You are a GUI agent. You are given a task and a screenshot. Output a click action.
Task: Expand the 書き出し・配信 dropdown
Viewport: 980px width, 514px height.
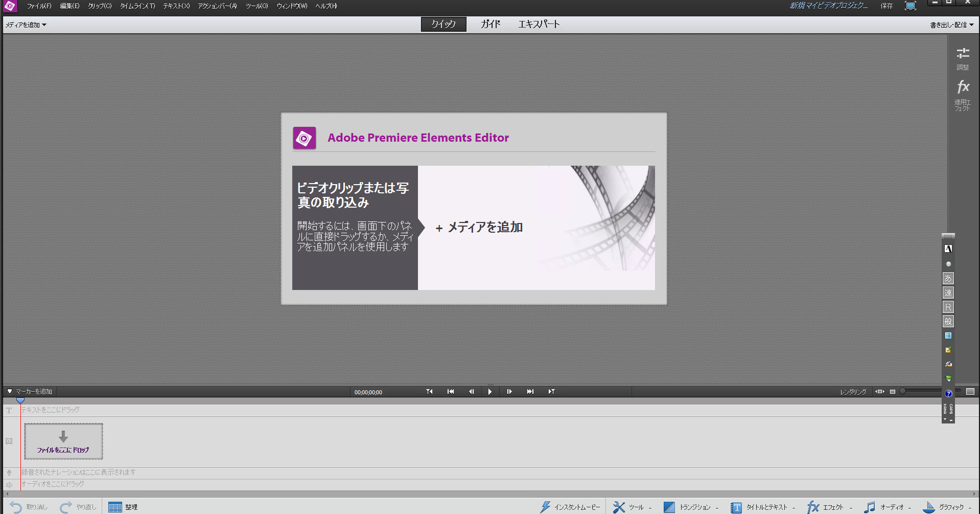951,25
